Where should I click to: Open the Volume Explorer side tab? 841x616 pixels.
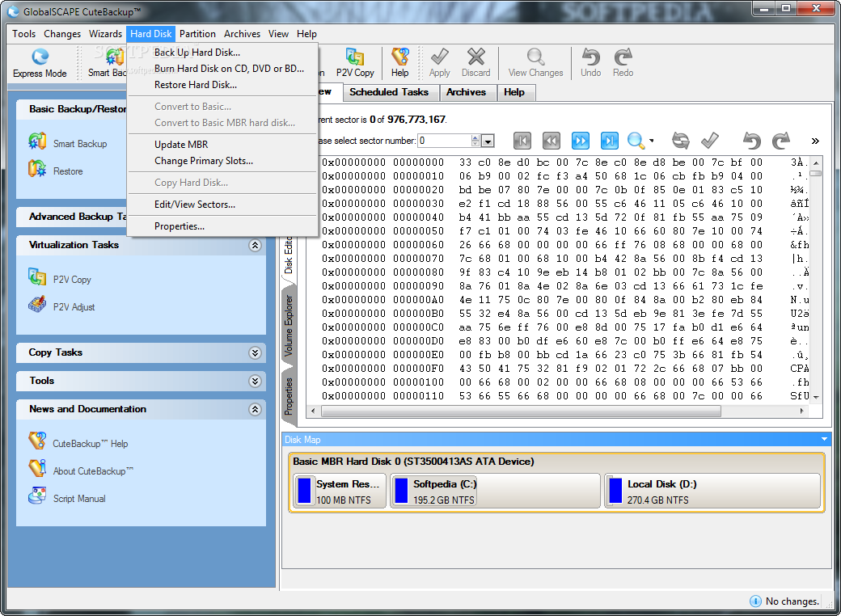click(x=289, y=326)
